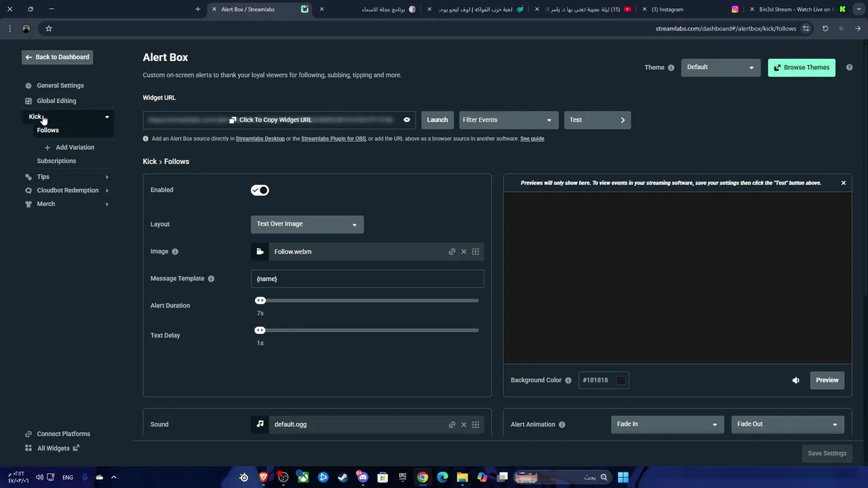Click the Theme info icon
The image size is (868, 488).
coord(671,68)
